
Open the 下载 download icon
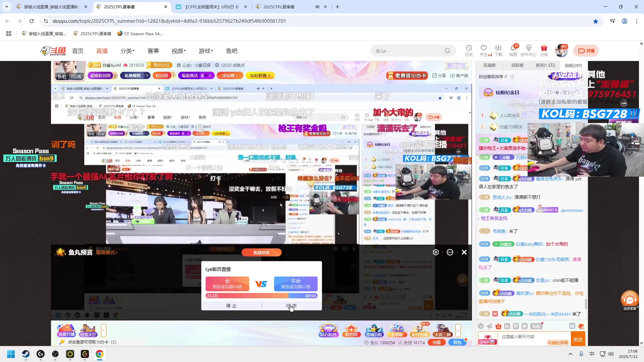pyautogui.click(x=498, y=51)
